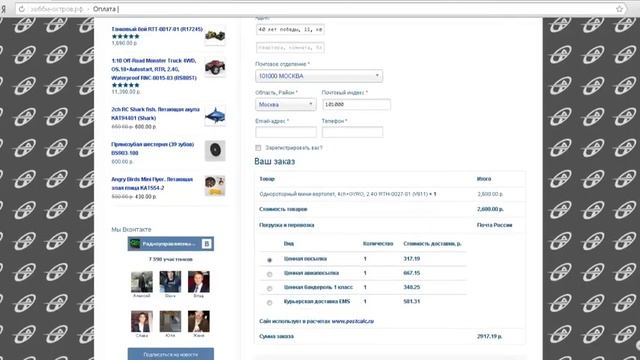Open the Shark fish product thumbnail
Screen dimensions: 640x360
point(215,116)
